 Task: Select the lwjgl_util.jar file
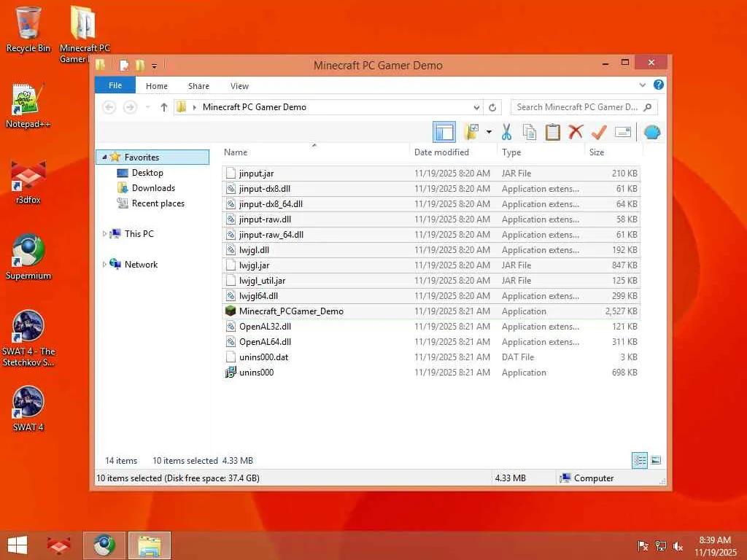[430, 281]
